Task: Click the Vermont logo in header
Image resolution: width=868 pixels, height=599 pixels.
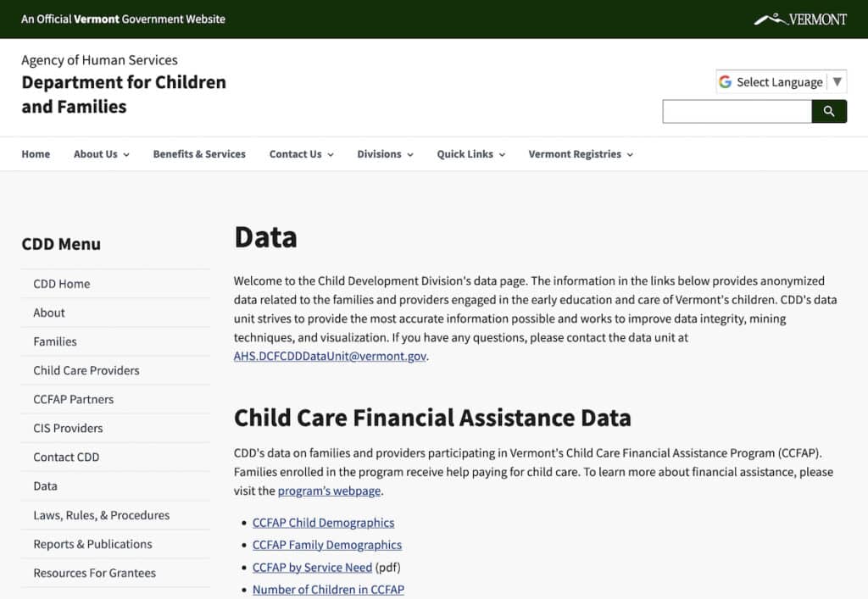Action: click(x=800, y=19)
